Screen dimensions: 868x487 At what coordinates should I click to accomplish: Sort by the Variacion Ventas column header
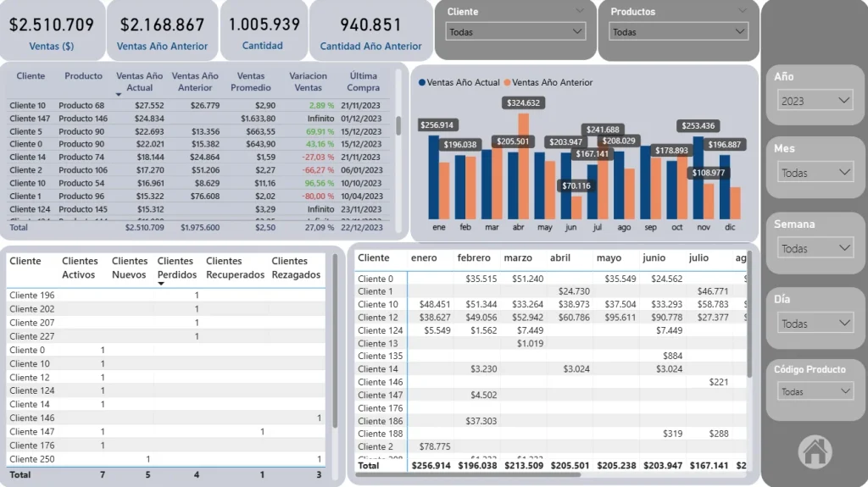click(307, 81)
